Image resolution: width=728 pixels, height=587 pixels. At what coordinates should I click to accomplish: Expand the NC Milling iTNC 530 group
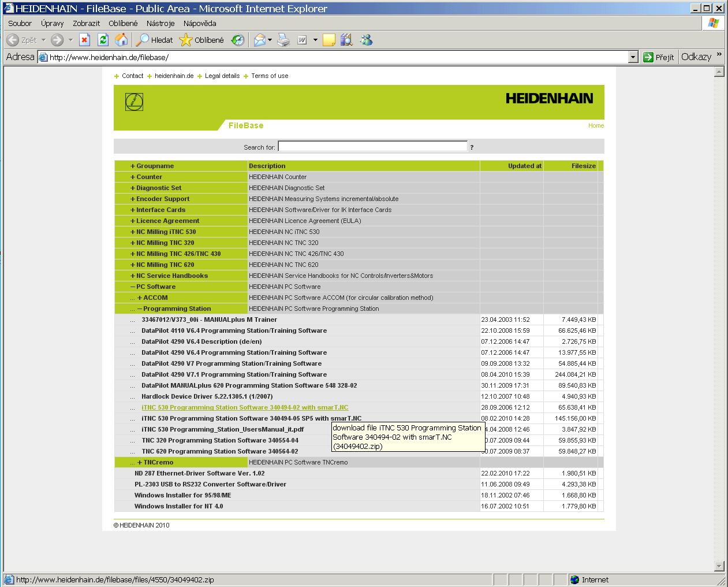(166, 232)
